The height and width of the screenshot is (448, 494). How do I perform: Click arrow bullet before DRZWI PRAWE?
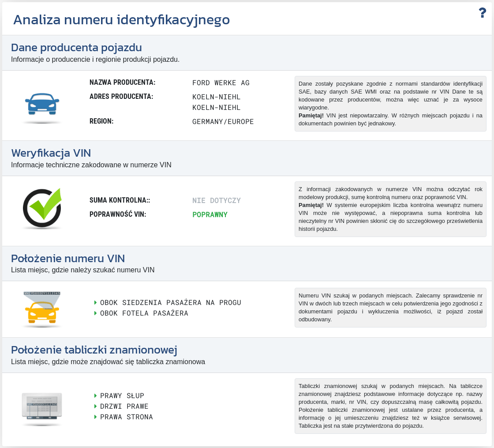click(95, 407)
